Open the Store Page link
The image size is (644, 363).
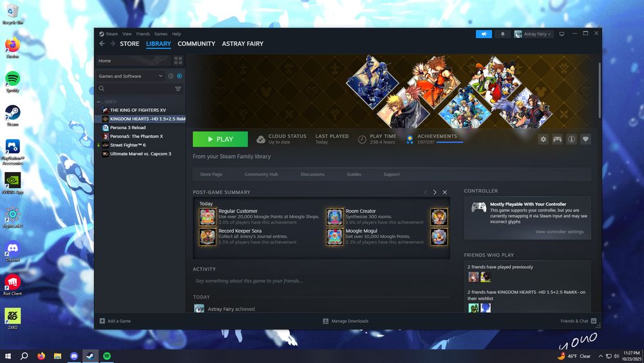point(211,174)
